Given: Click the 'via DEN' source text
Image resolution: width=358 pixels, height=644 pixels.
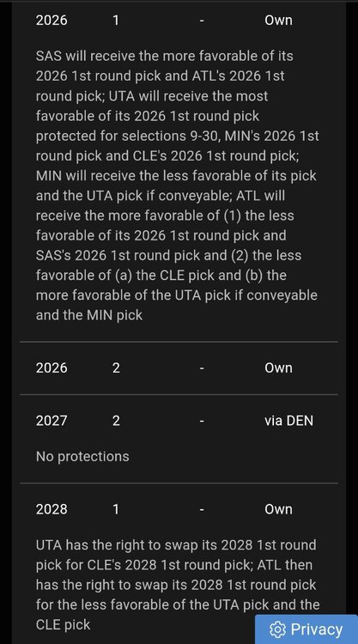Looking at the screenshot, I should click(x=288, y=421).
